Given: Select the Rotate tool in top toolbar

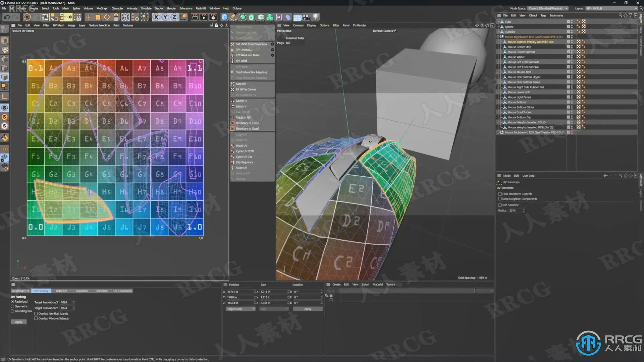Looking at the screenshot, I should (107, 17).
